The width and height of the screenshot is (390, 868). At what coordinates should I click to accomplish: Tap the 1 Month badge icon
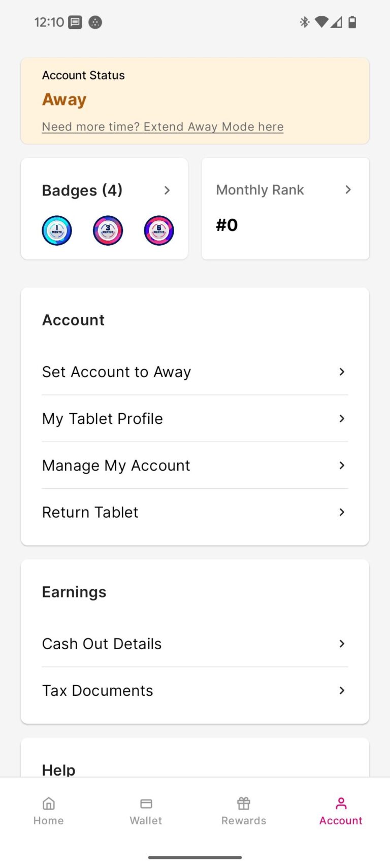(57, 230)
